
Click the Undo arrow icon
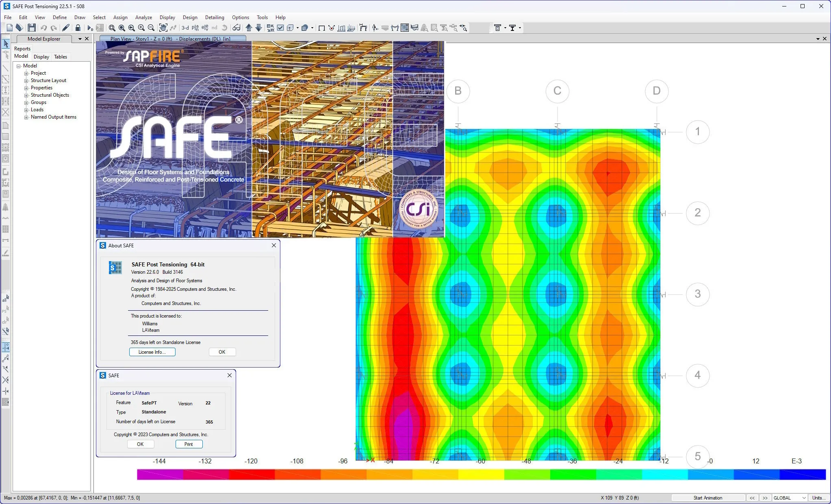(x=43, y=28)
